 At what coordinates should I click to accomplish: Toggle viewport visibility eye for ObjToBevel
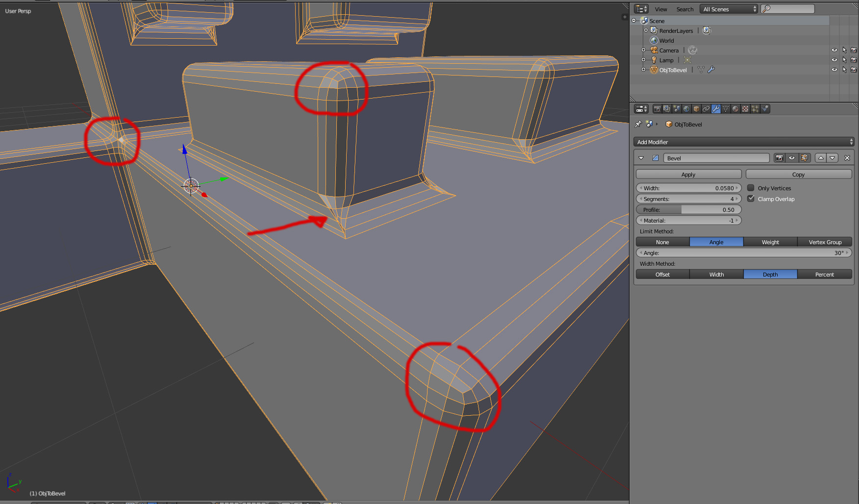pos(834,70)
